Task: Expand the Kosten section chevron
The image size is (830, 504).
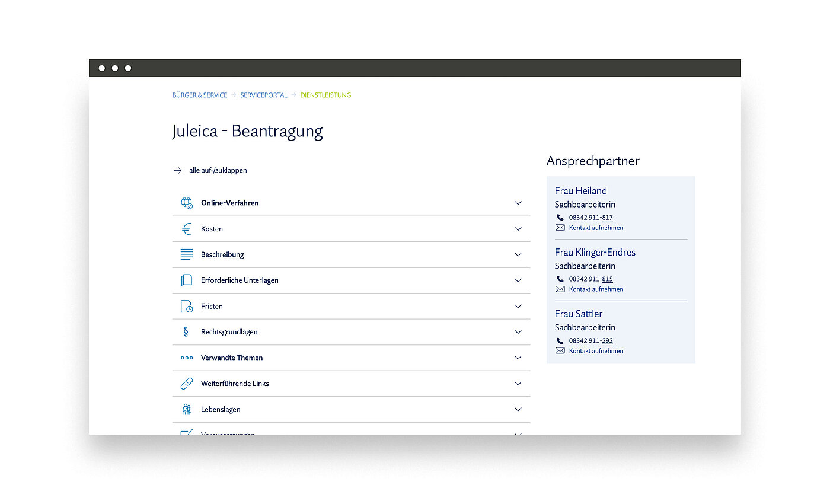Action: click(518, 229)
